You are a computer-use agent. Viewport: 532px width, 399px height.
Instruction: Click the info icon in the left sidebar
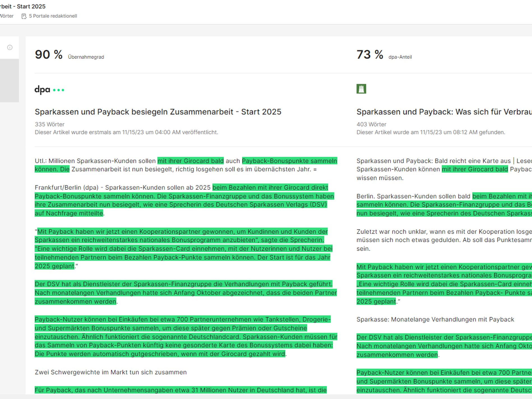click(10, 47)
